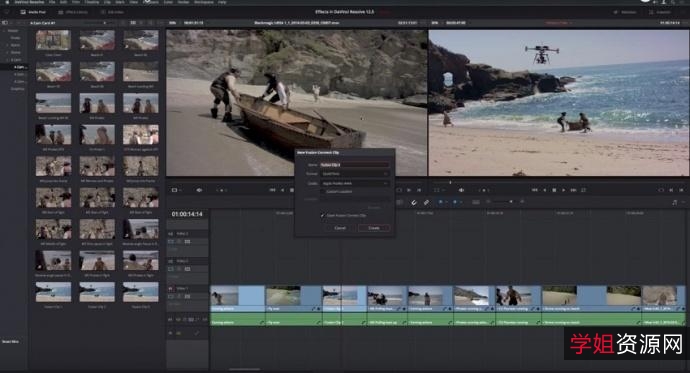Viewport: 690px width, 373px height.
Task: Jump to first frame in the timeline viewer
Action: [534, 190]
